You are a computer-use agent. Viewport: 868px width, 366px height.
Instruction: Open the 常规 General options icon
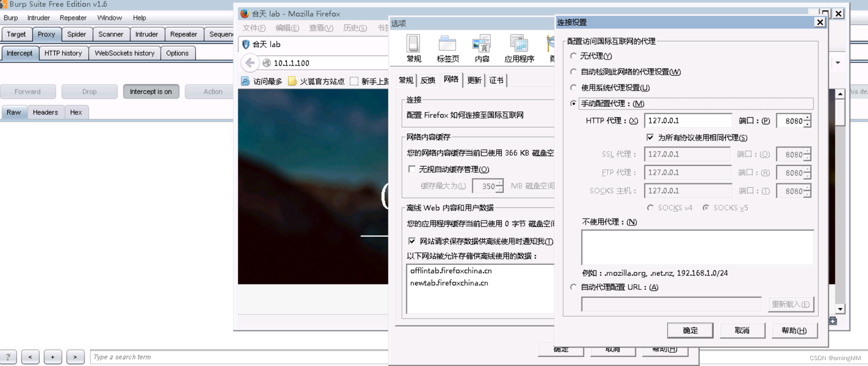413,48
